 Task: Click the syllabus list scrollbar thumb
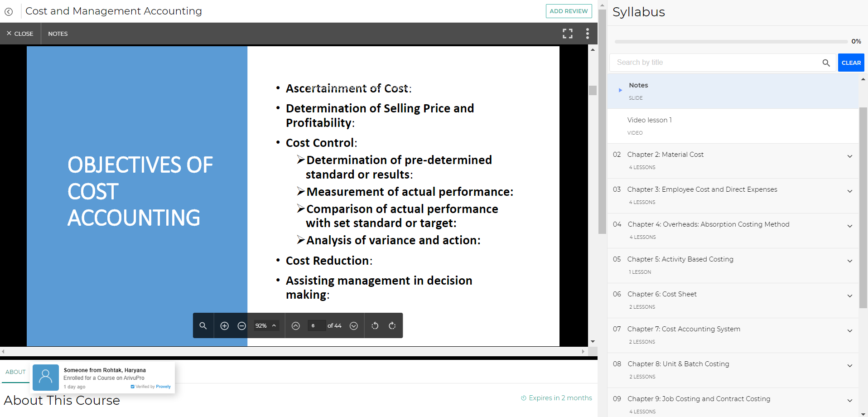[x=863, y=208]
